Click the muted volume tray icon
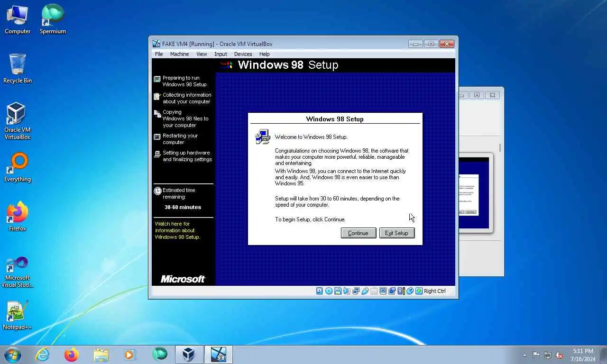Image resolution: width=607 pixels, height=364 pixels. tap(560, 355)
